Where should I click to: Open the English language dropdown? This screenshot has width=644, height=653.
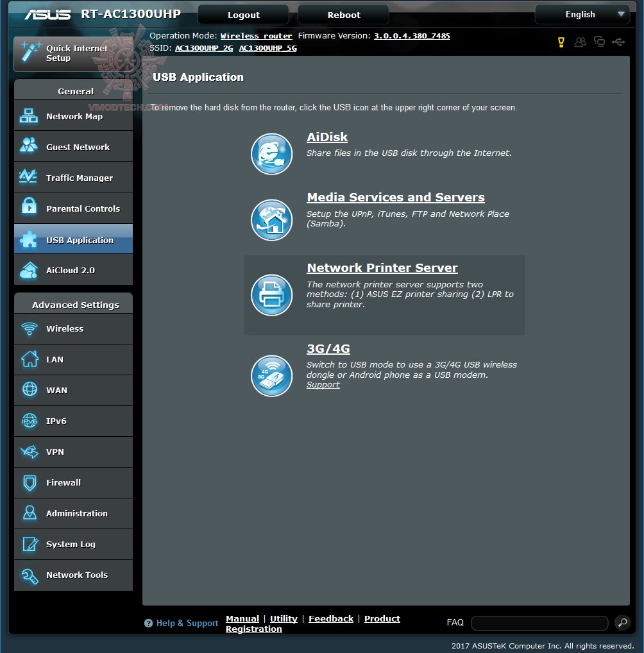[582, 15]
